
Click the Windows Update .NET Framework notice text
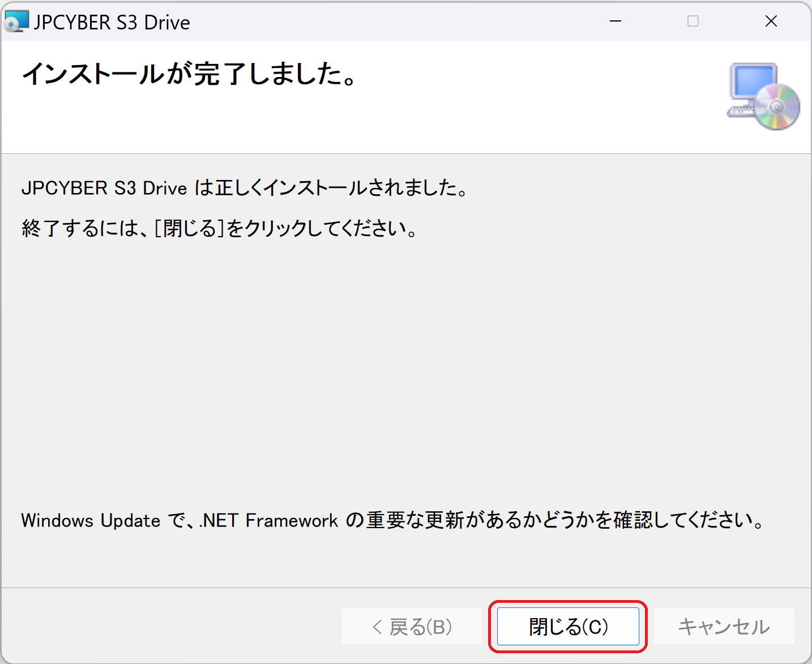(x=392, y=520)
